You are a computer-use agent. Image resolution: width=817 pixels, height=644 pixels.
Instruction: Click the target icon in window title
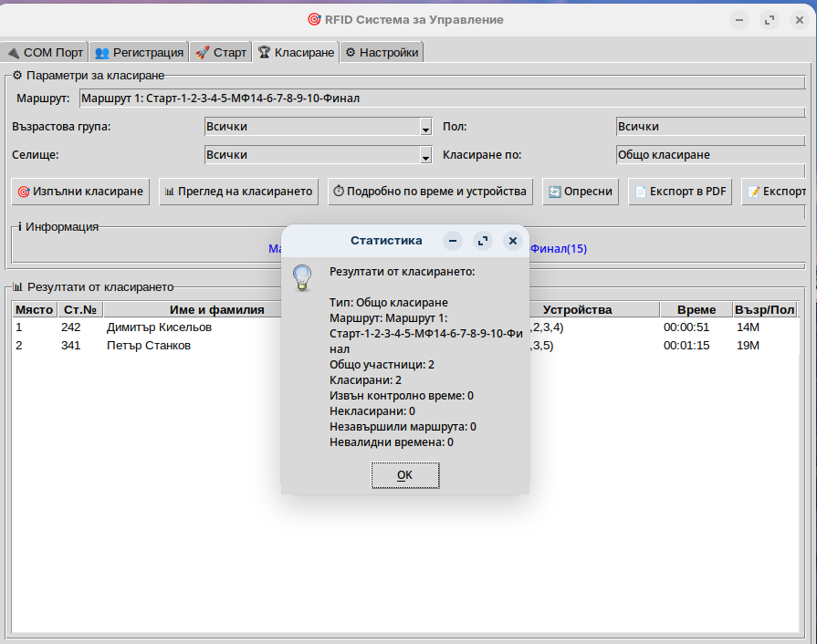pos(314,19)
